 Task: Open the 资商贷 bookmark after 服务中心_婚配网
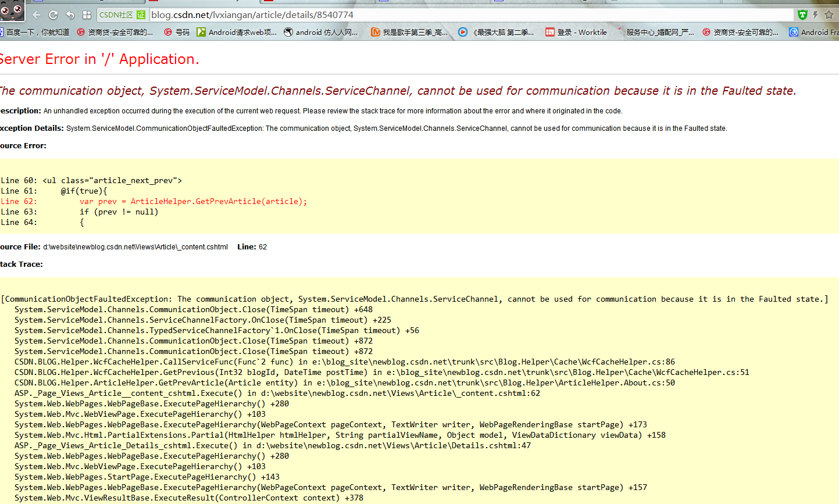click(740, 32)
